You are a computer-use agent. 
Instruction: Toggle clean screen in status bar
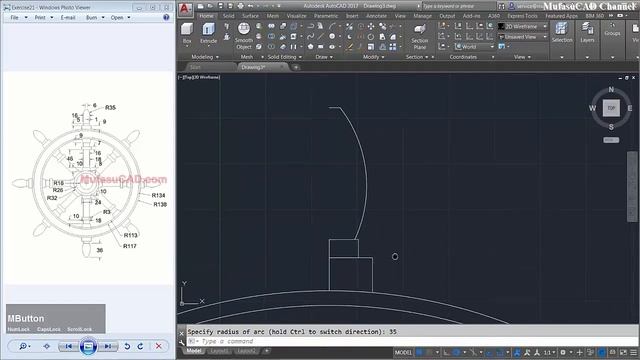[623, 352]
